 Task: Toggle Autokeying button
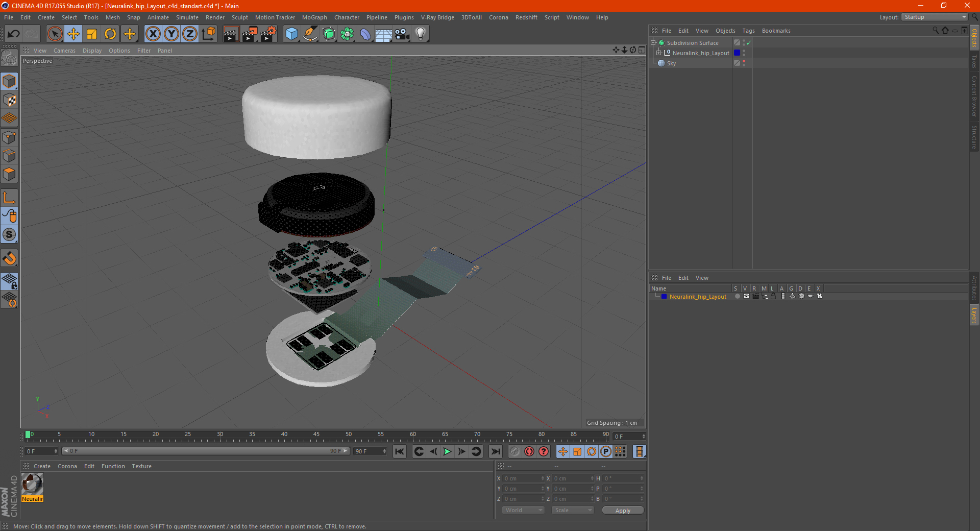pos(529,451)
